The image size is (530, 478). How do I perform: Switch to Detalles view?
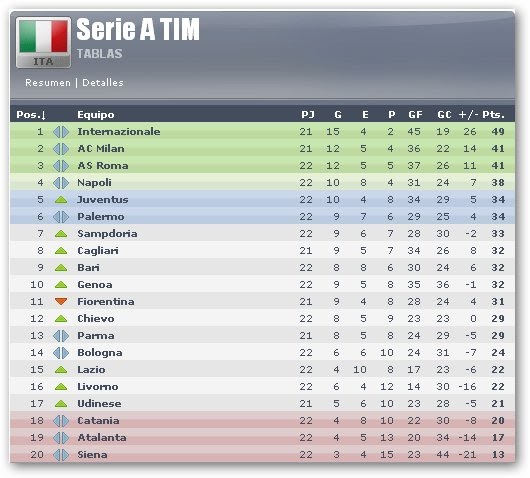tap(103, 83)
